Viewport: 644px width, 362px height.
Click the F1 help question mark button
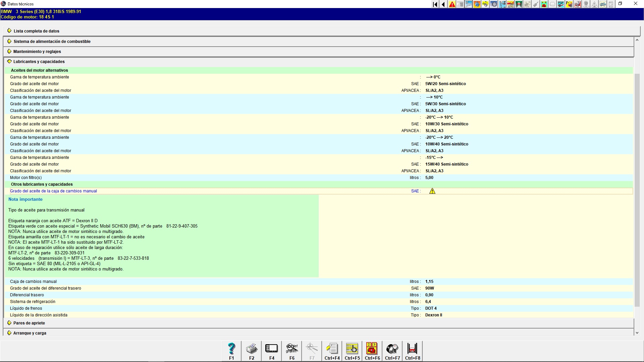[x=231, y=351]
